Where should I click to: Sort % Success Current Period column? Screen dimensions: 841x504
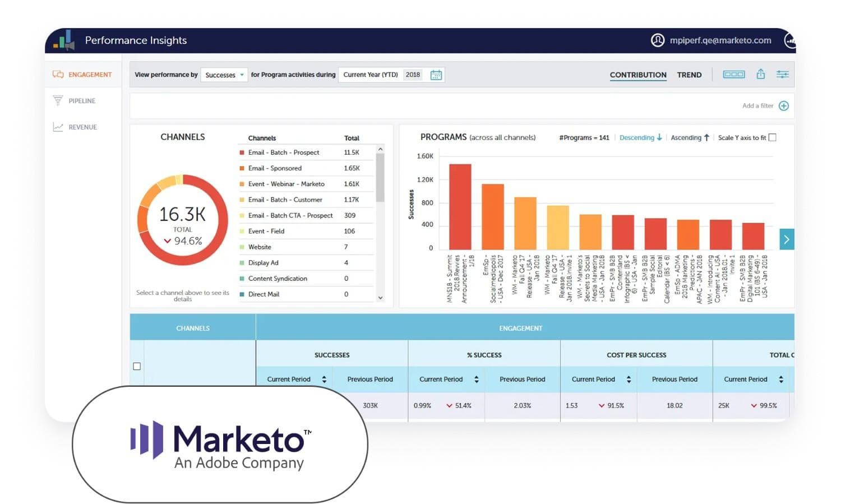477,380
